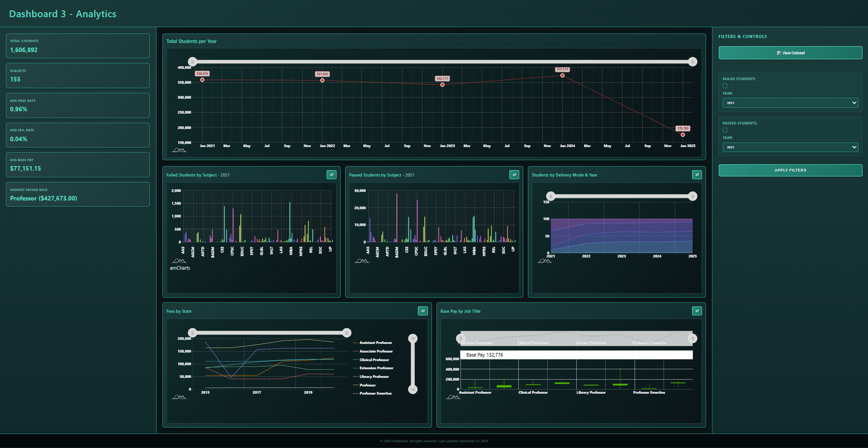Click the Base Pay 132,776 tooltip
868x448 pixels.
[x=576, y=355]
